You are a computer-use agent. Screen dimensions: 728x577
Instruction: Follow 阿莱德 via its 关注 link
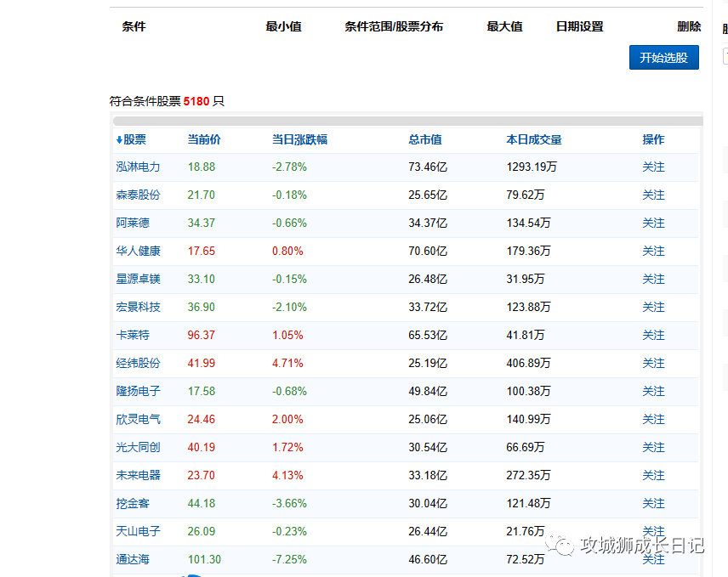coord(653,223)
